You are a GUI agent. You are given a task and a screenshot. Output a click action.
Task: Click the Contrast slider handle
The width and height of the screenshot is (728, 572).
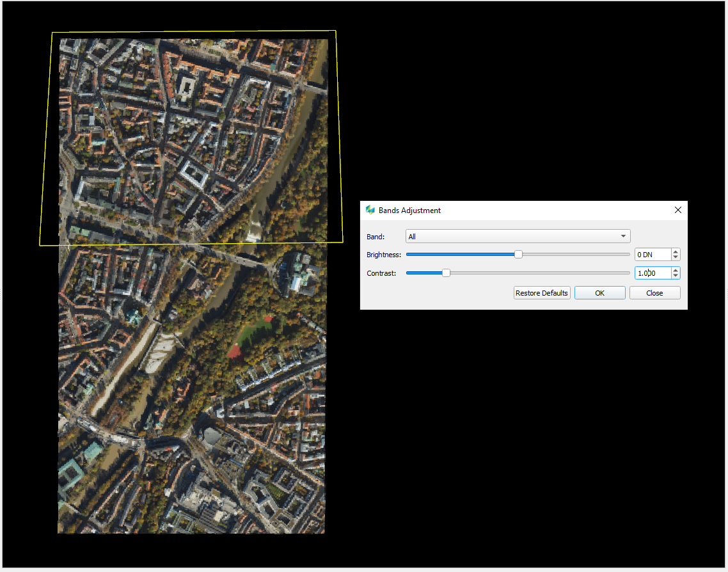[447, 273]
